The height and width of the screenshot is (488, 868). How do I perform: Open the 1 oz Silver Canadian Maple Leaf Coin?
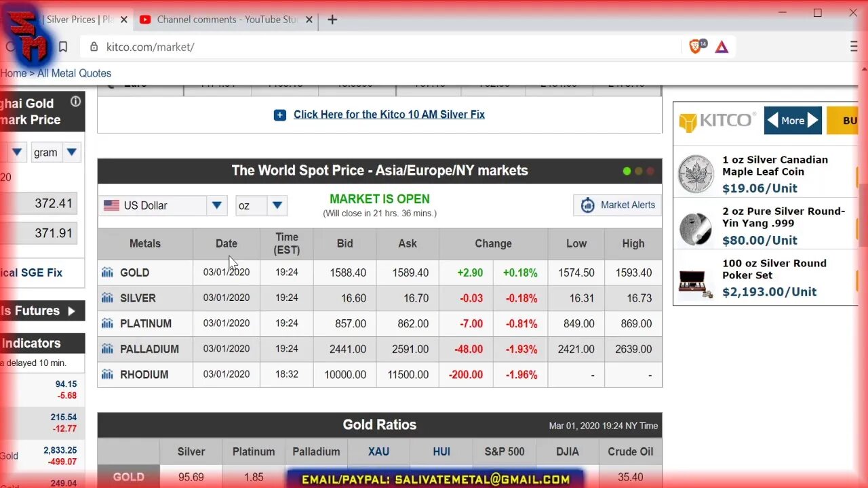775,165
